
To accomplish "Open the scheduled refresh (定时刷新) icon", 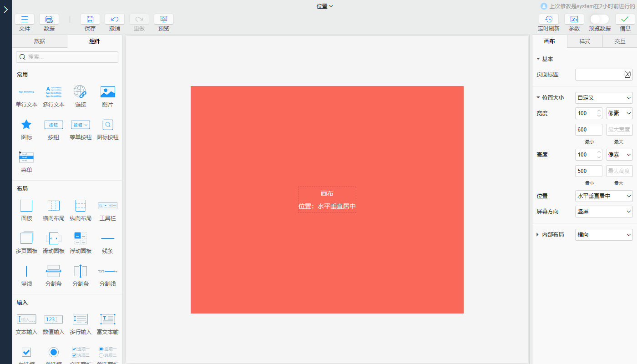I will point(549,19).
